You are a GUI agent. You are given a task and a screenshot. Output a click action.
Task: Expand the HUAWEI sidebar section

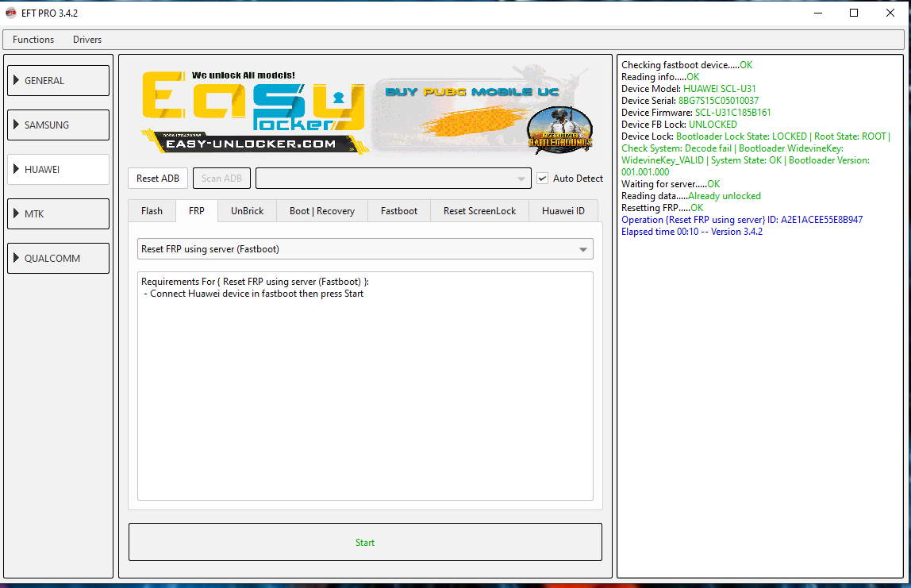coord(58,169)
